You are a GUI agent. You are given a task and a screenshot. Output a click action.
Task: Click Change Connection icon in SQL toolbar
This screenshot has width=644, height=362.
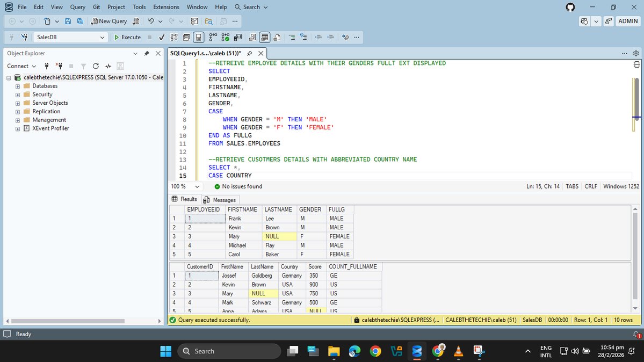25,37
